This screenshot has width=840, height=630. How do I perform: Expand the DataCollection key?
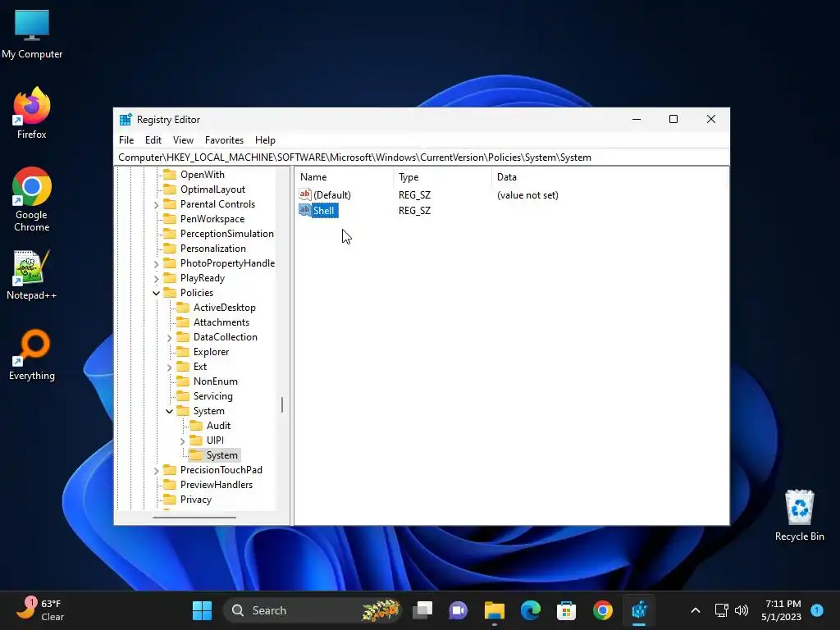tap(169, 337)
